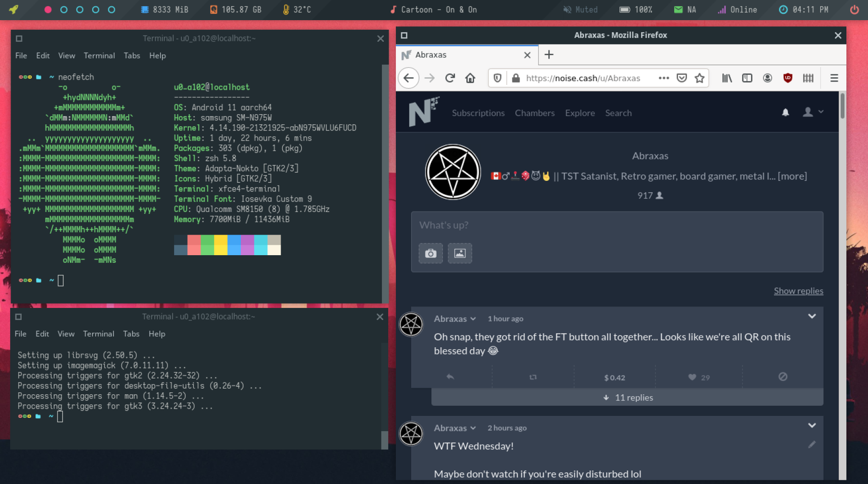868x484 pixels.
Task: Click the uBlock Origin extension icon
Action: (x=787, y=78)
